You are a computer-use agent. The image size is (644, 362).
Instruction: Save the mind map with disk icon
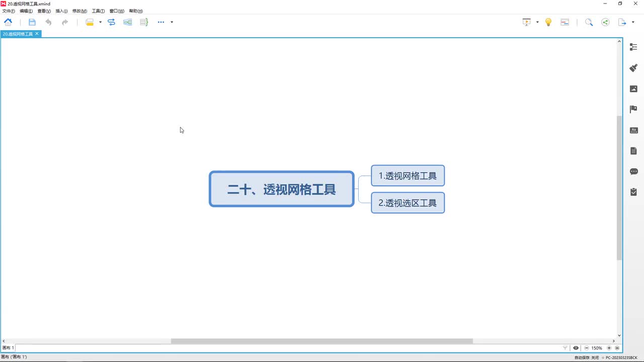32,22
